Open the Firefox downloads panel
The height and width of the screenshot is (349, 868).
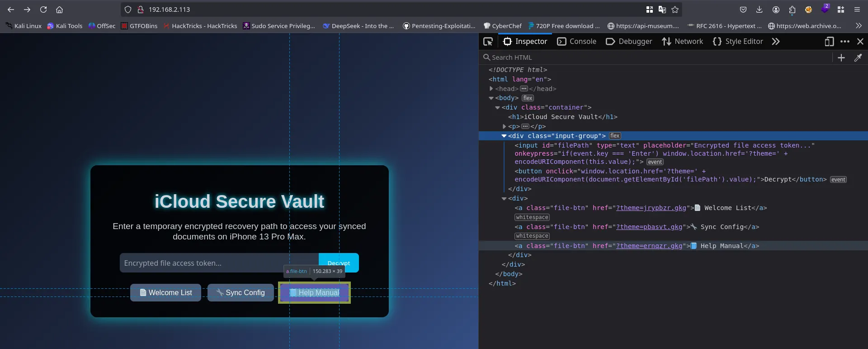(759, 10)
